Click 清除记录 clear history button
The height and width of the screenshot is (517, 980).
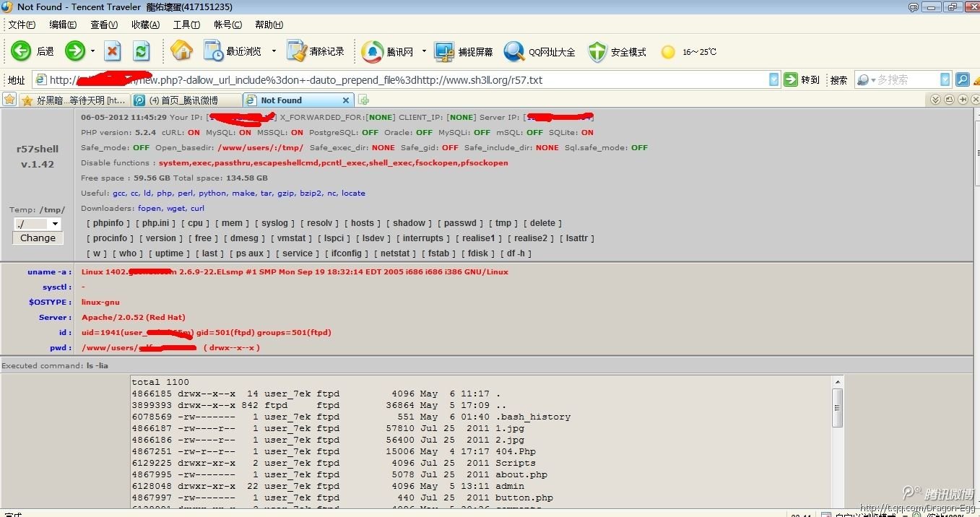[316, 51]
